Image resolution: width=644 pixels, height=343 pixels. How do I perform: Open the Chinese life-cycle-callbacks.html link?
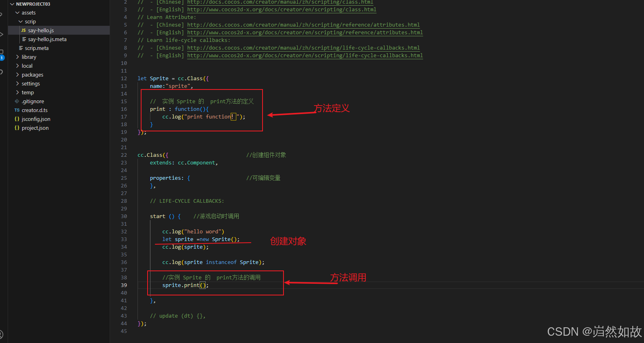(x=303, y=48)
